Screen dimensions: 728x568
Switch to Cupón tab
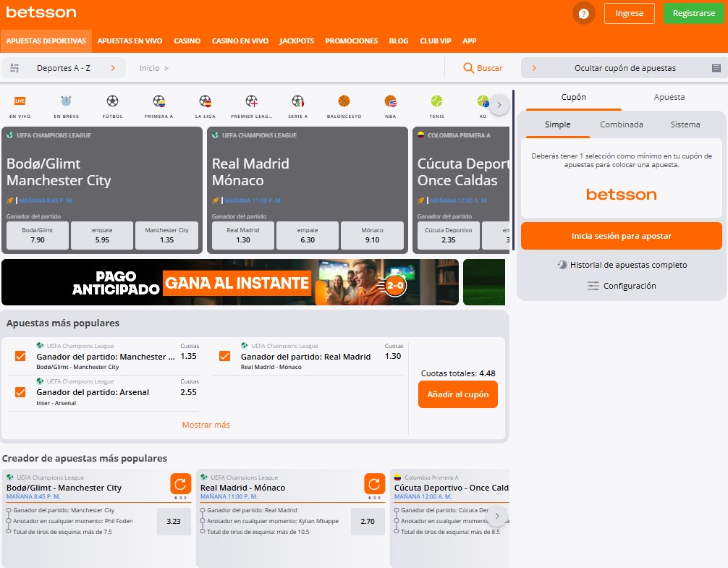(x=573, y=98)
